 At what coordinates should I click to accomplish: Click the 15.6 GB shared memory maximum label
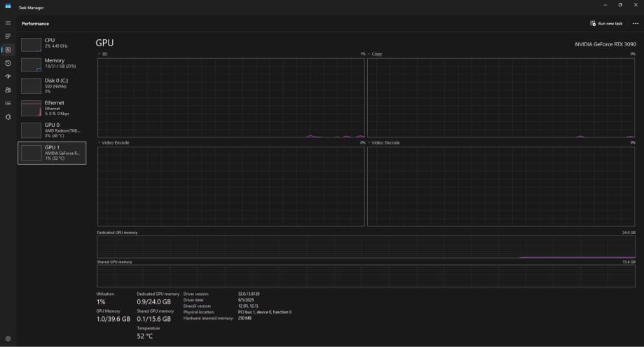coord(629,262)
